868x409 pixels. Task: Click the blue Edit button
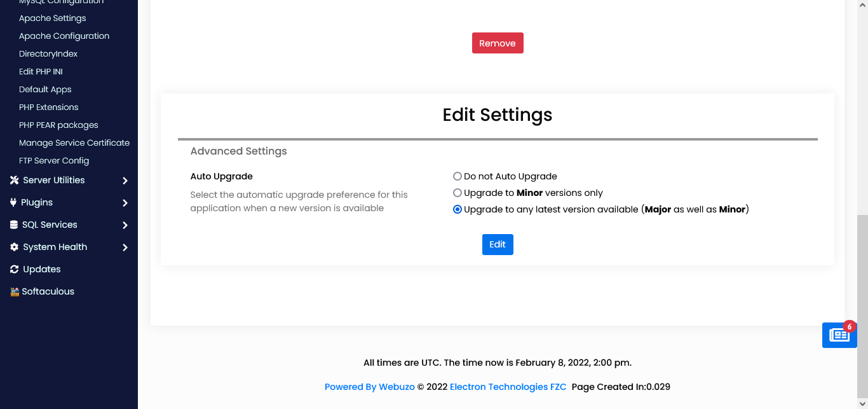pyautogui.click(x=498, y=244)
